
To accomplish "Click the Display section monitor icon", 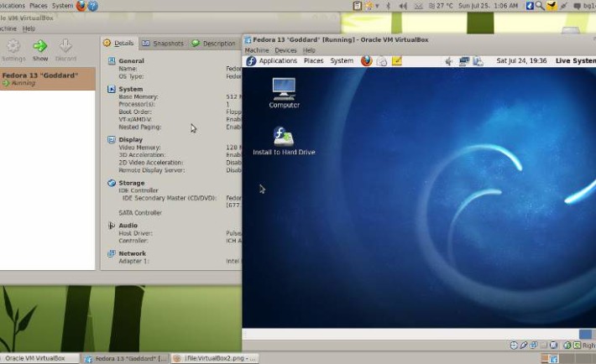I will point(112,139).
